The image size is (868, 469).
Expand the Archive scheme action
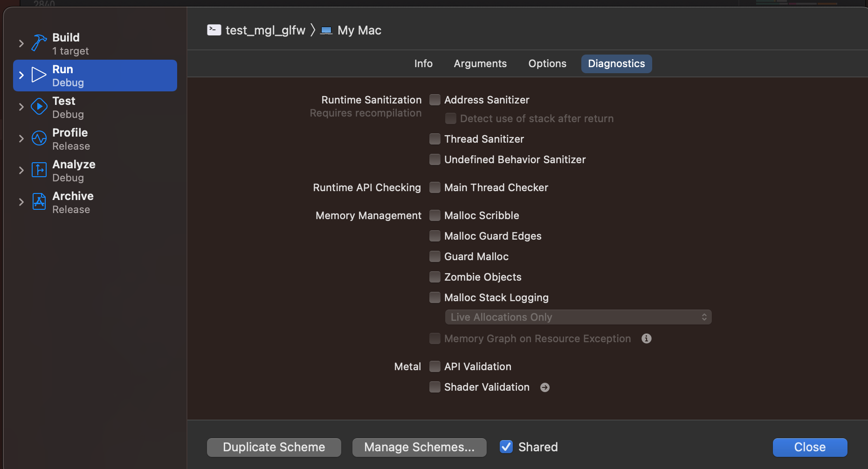click(21, 201)
